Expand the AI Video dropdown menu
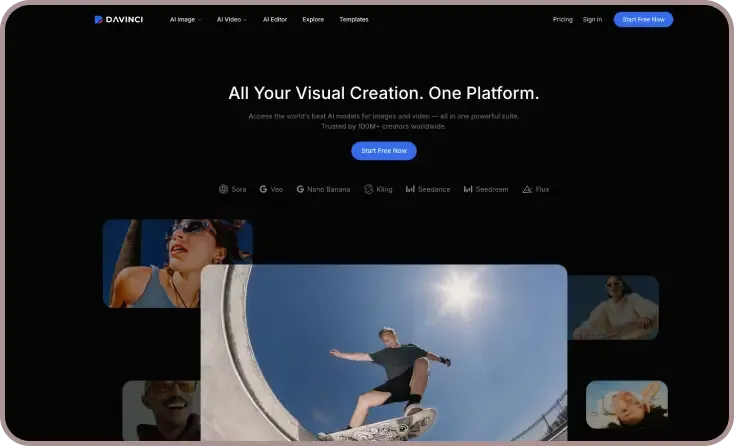Viewport: 734px width, 446px height. click(x=232, y=20)
